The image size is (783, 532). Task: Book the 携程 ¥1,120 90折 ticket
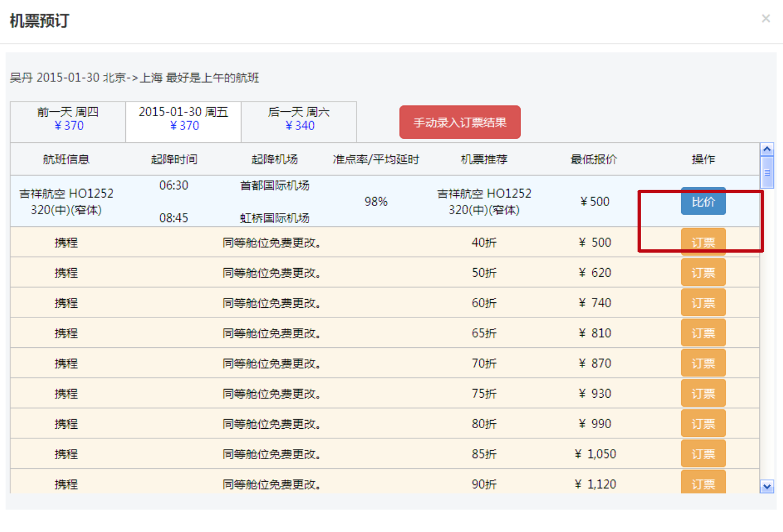703,482
